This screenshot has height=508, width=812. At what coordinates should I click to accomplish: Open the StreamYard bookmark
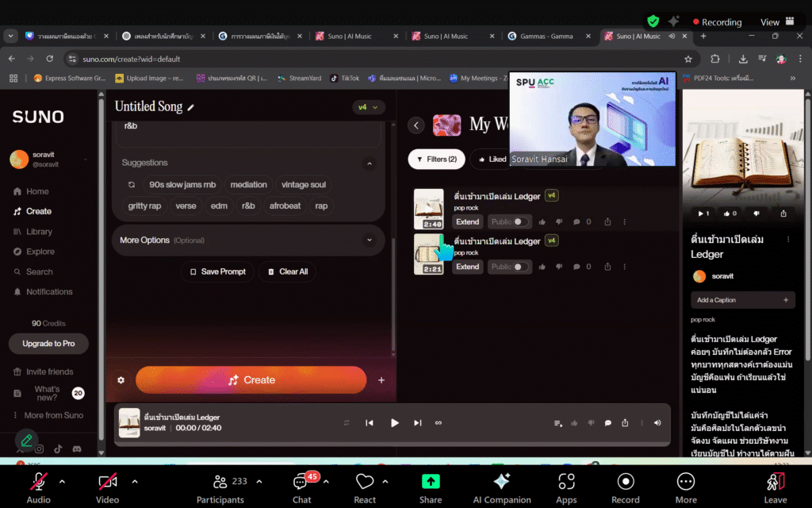pyautogui.click(x=299, y=79)
